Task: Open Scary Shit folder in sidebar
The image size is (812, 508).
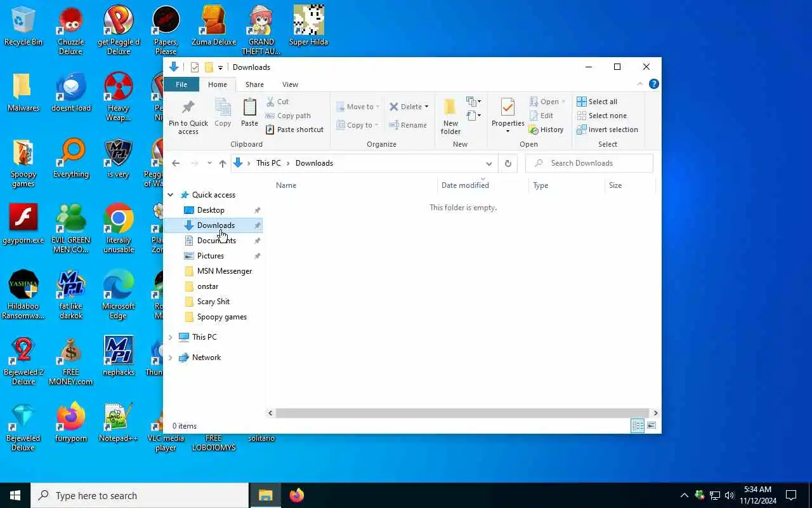Action: click(x=214, y=302)
